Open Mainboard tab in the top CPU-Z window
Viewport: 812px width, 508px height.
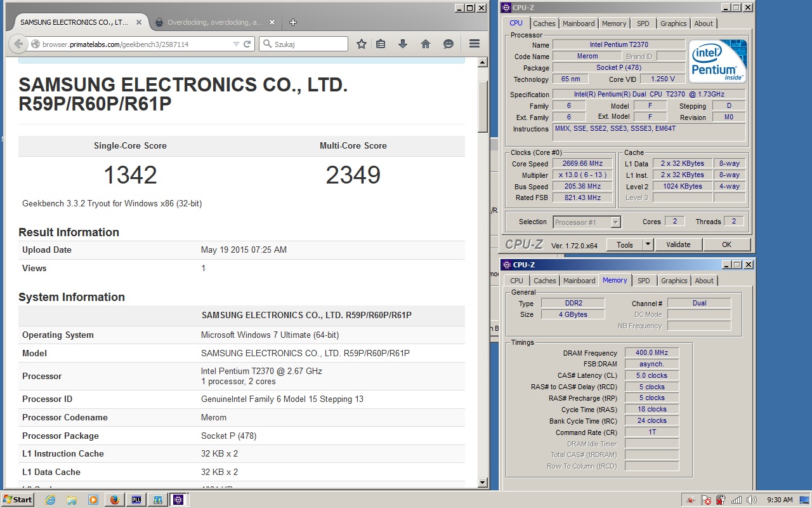click(579, 23)
